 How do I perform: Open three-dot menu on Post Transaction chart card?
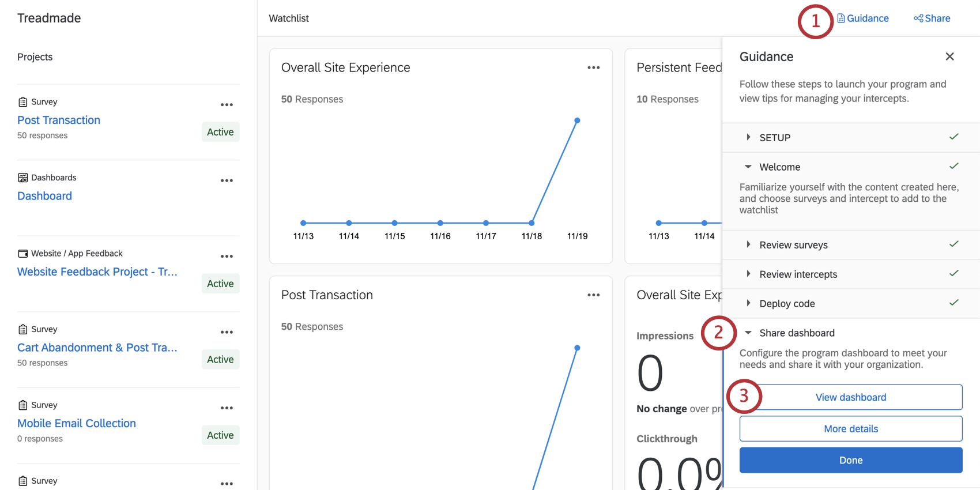593,295
